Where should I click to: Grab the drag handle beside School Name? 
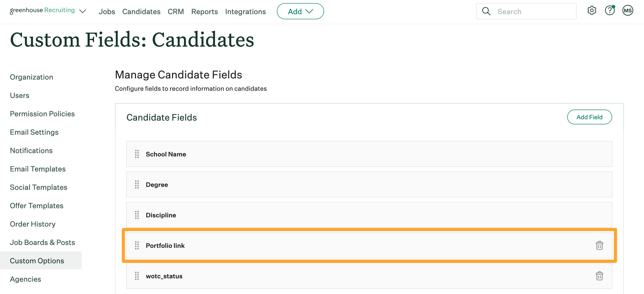click(x=137, y=154)
